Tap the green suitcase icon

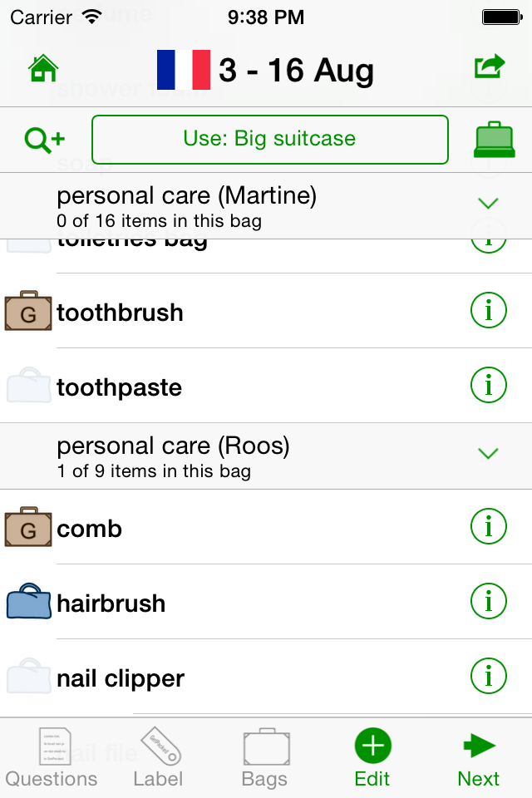(494, 140)
